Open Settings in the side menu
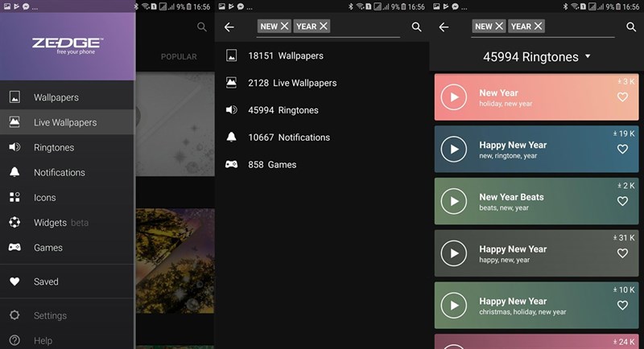The image size is (644, 349). [x=68, y=315]
